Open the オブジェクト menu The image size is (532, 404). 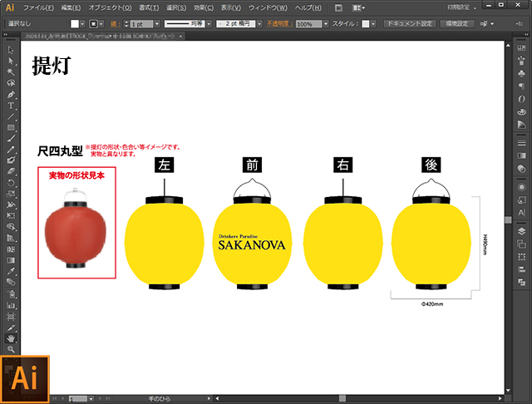click(111, 7)
